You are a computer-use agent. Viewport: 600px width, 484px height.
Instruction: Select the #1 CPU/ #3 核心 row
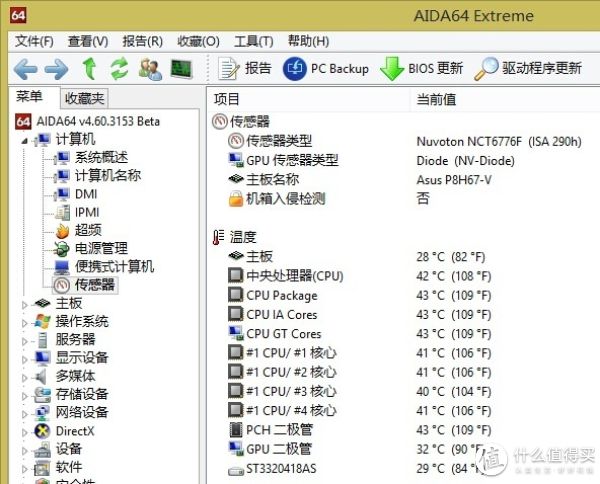405,391
